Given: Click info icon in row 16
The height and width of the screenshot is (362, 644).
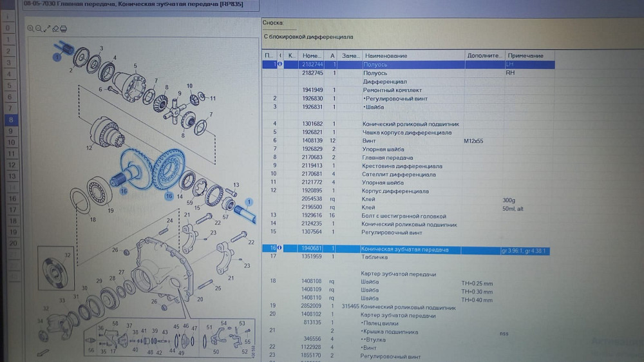Looking at the screenshot, I should pos(281,249).
